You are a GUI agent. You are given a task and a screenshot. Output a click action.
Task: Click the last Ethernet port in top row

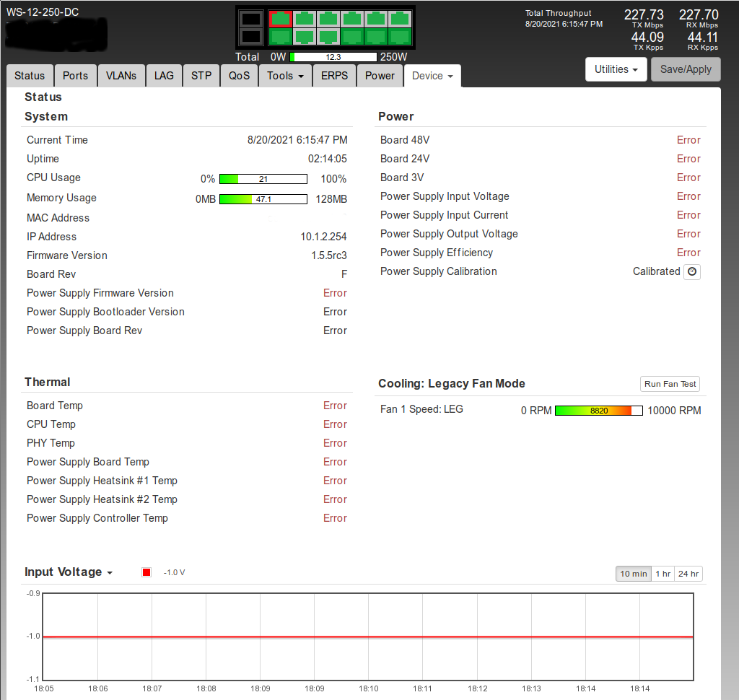coord(401,19)
